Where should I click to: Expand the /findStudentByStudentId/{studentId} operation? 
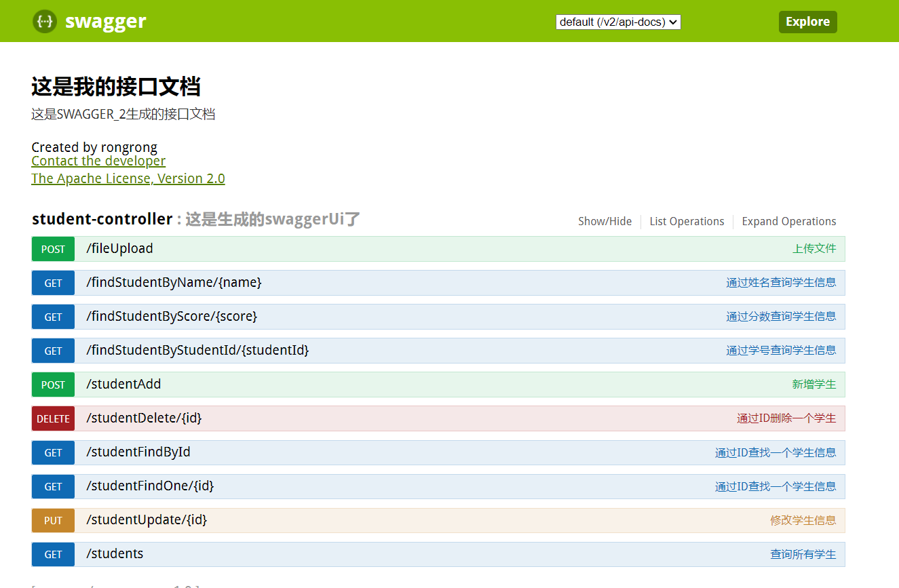tap(197, 350)
